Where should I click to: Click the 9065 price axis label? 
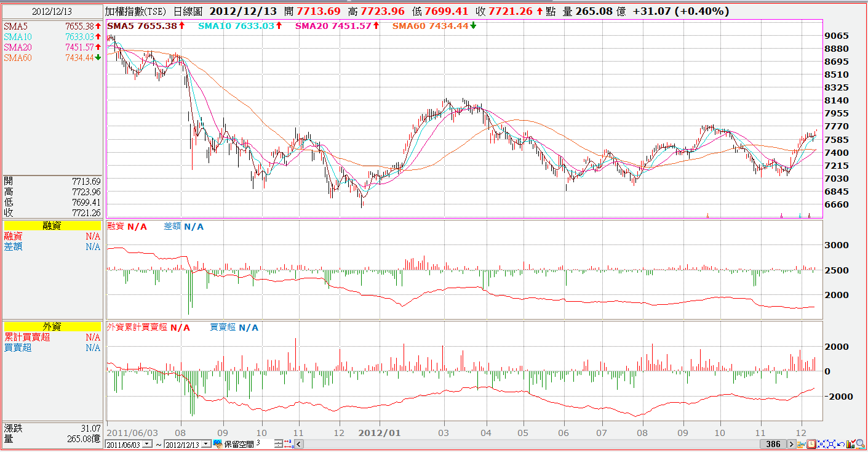coord(836,36)
